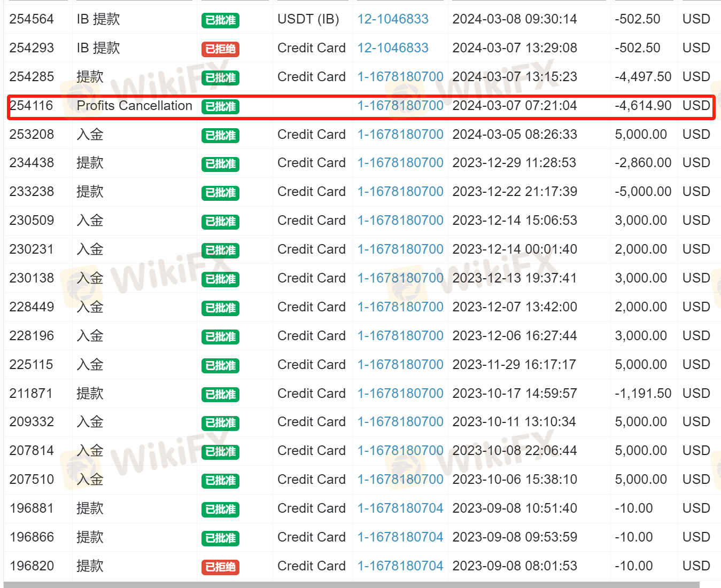The height and width of the screenshot is (588, 721).
Task: Click approved badge in row 211871
Action: 220,395
